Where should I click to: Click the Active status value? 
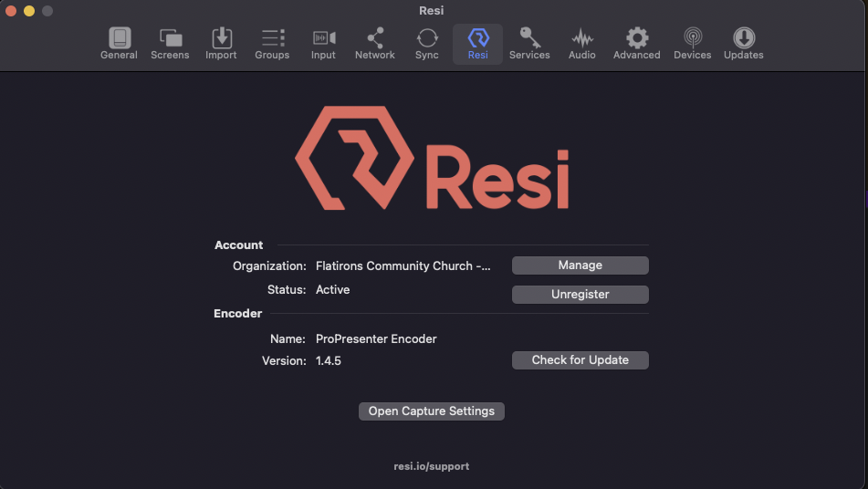coord(333,290)
